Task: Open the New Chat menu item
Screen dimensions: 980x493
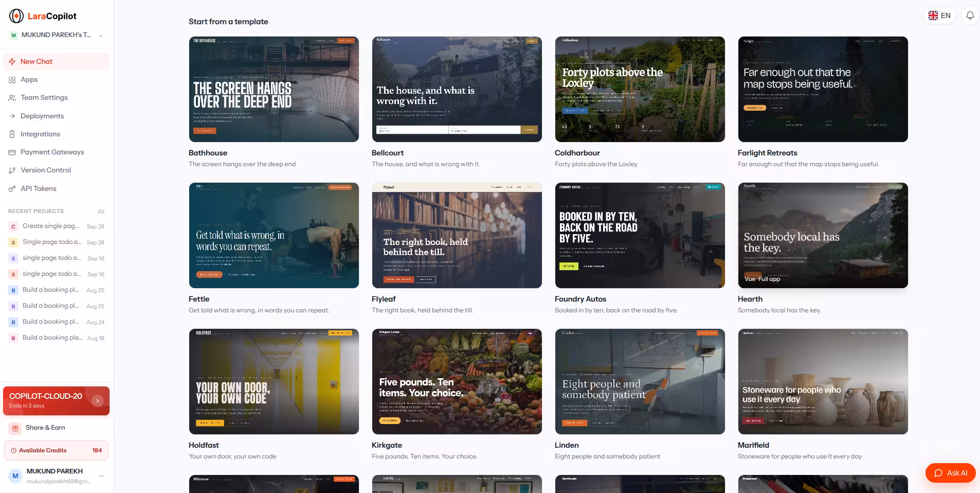Action: tap(56, 61)
